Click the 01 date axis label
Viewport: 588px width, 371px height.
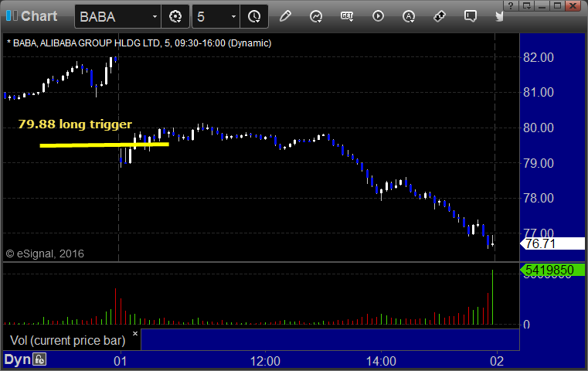tap(121, 361)
